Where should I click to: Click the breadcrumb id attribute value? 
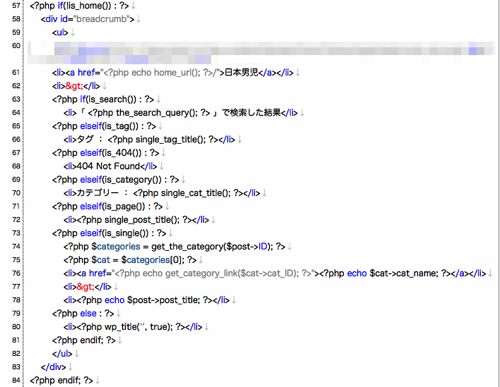tap(102, 19)
